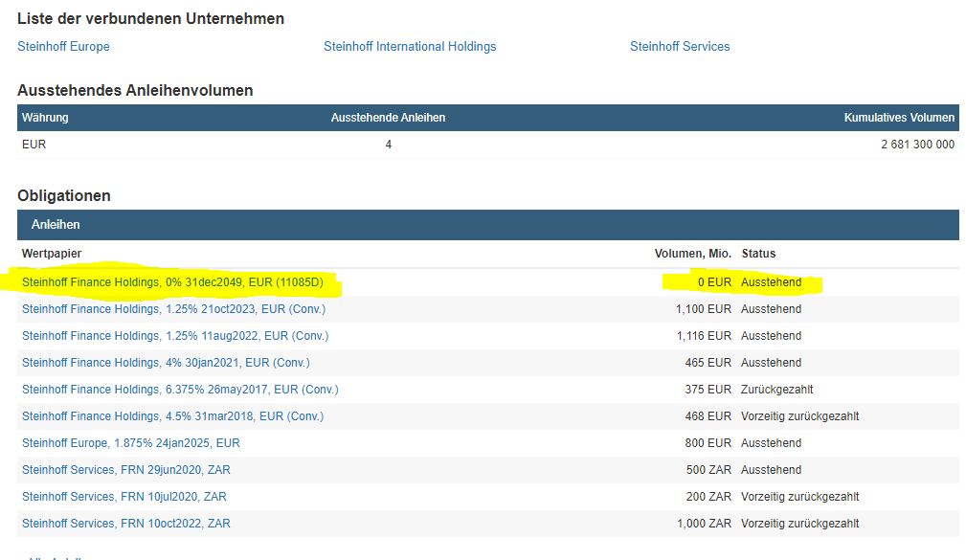The width and height of the screenshot is (966, 560).
Task: Open Steinhoff Services FRN 29jun2020 bond
Action: coord(126,470)
